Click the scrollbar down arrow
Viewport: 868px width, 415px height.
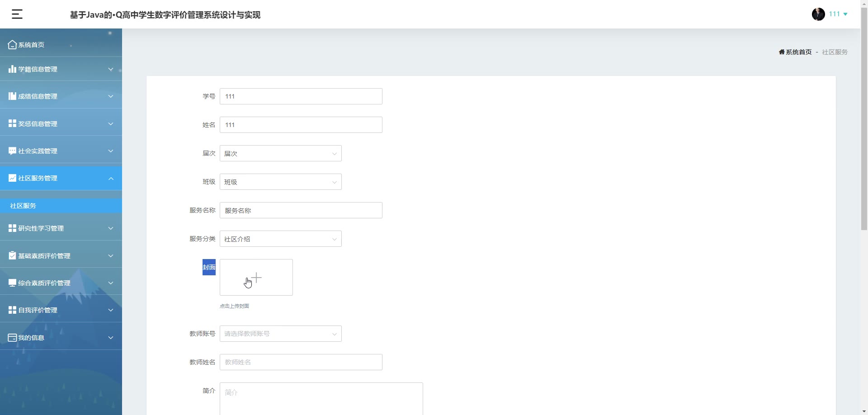coord(864,411)
